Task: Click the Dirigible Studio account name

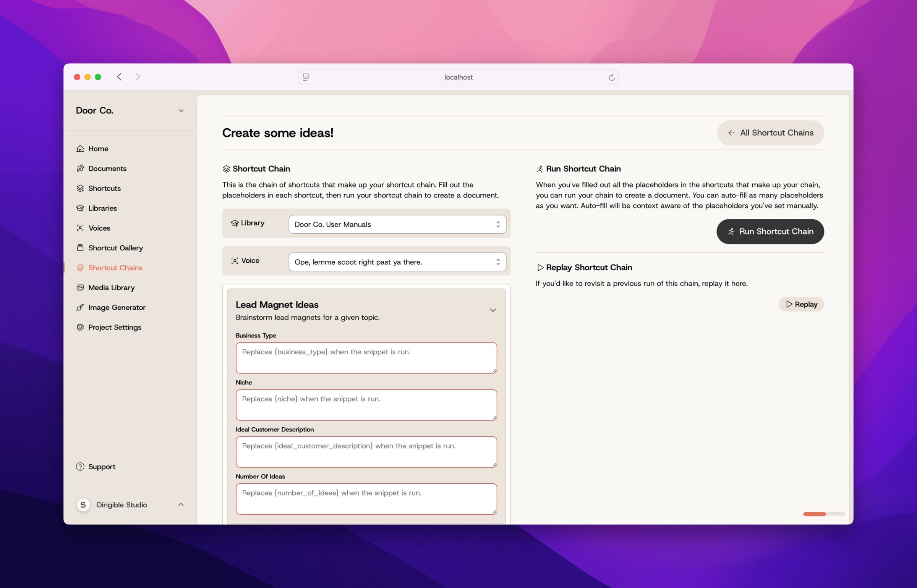Action: pos(122,505)
